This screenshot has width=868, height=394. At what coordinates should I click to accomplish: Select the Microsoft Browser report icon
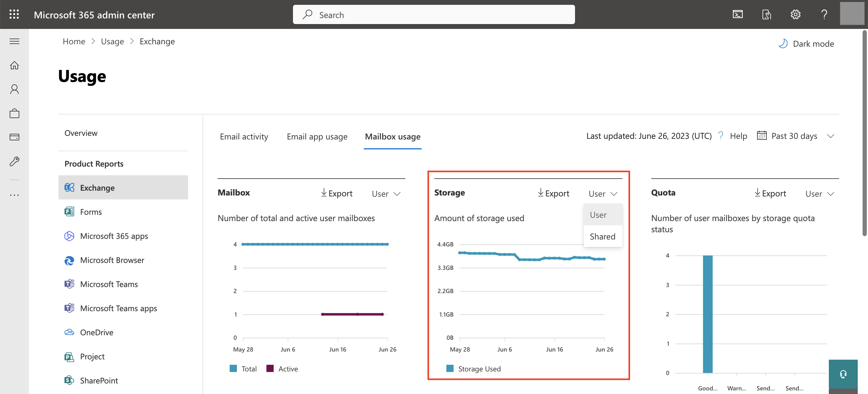pyautogui.click(x=69, y=260)
